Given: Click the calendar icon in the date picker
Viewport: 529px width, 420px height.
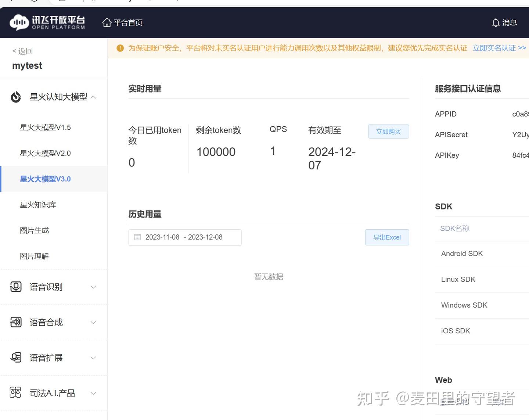Looking at the screenshot, I should pyautogui.click(x=137, y=237).
